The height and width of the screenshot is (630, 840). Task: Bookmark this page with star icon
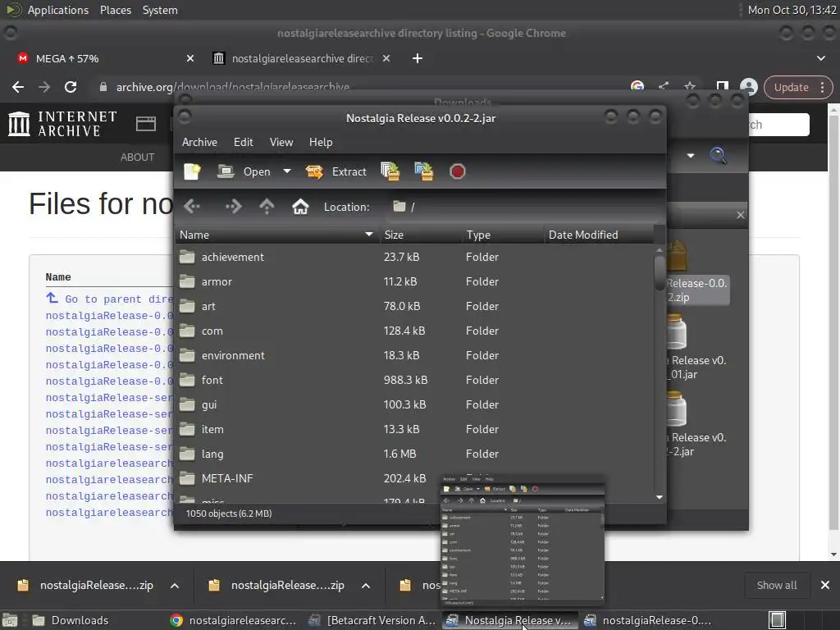(689, 86)
